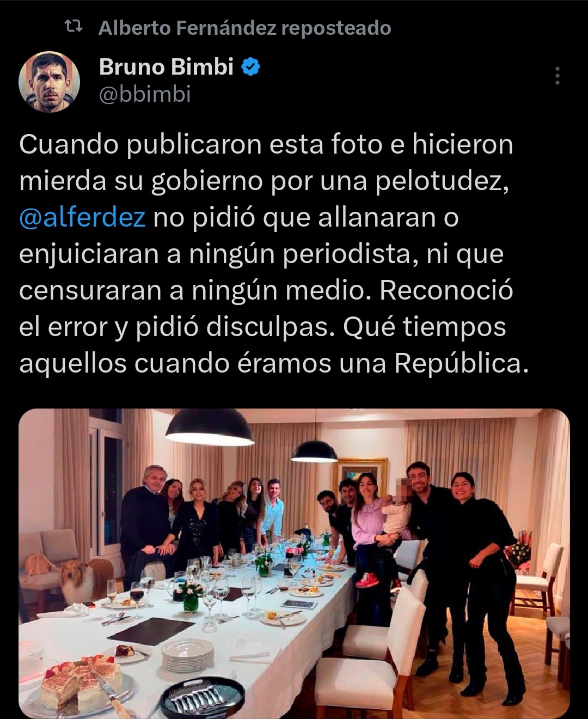This screenshot has height=719, width=588.
Task: Click the @bbimbi handle
Action: pyautogui.click(x=145, y=94)
